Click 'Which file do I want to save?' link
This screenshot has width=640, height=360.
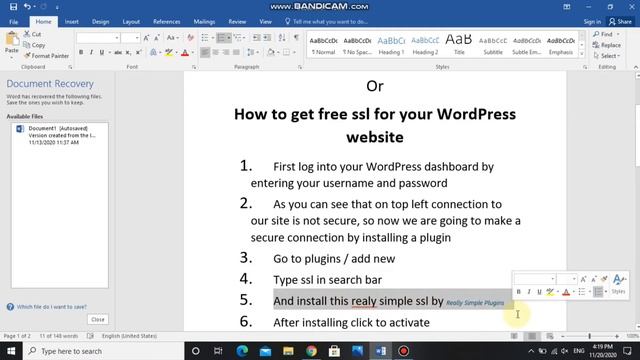coord(52,307)
